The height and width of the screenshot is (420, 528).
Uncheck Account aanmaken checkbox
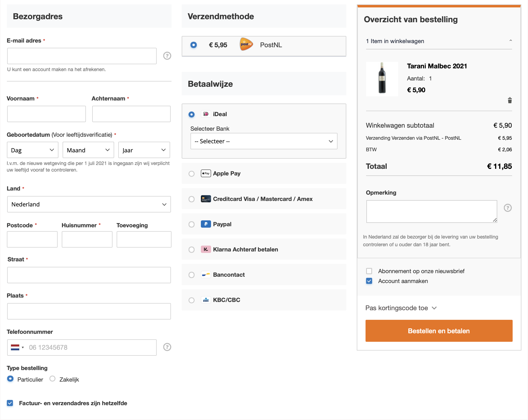point(369,281)
